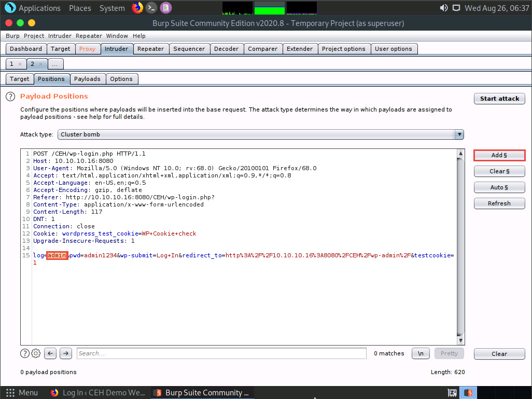Viewport: 532px width, 399px height.
Task: Close Intruder attack tab 2
Action: pos(40,64)
